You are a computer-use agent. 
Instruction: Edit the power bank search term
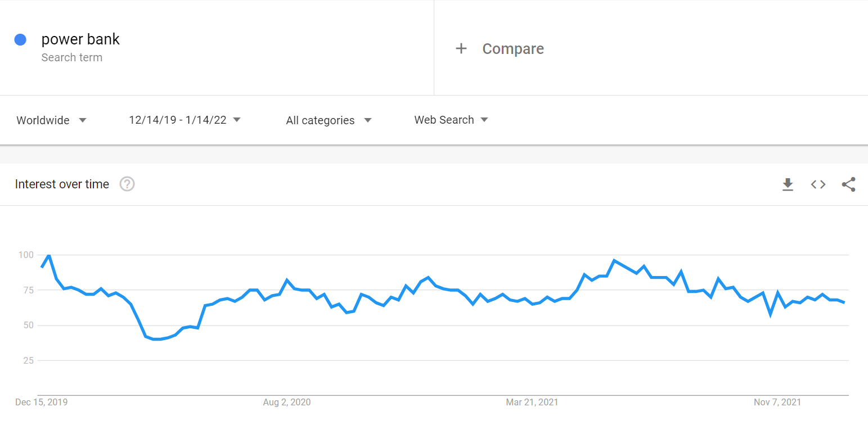[x=80, y=39]
